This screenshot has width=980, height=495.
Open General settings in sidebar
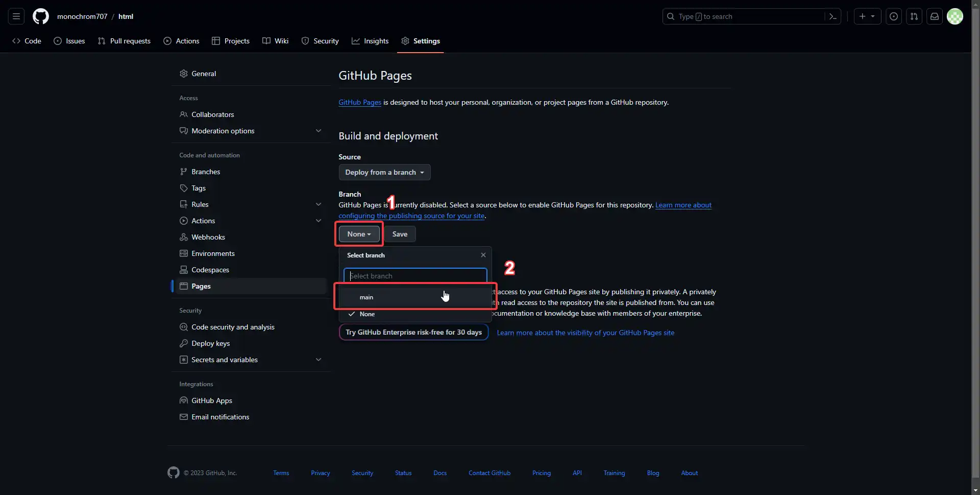pyautogui.click(x=250, y=74)
